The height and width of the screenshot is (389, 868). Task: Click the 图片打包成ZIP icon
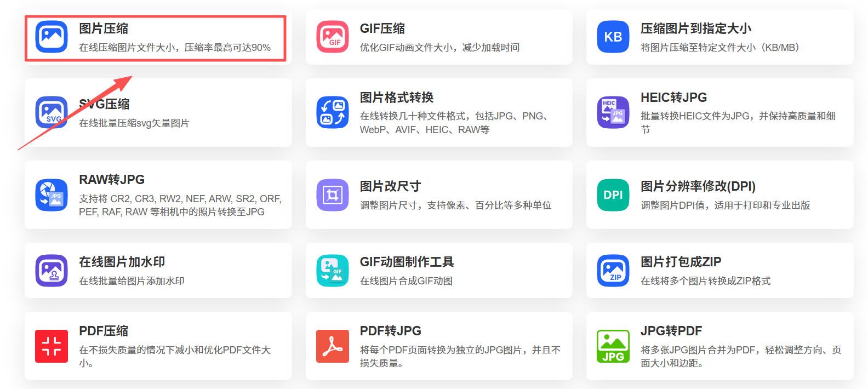tap(613, 270)
